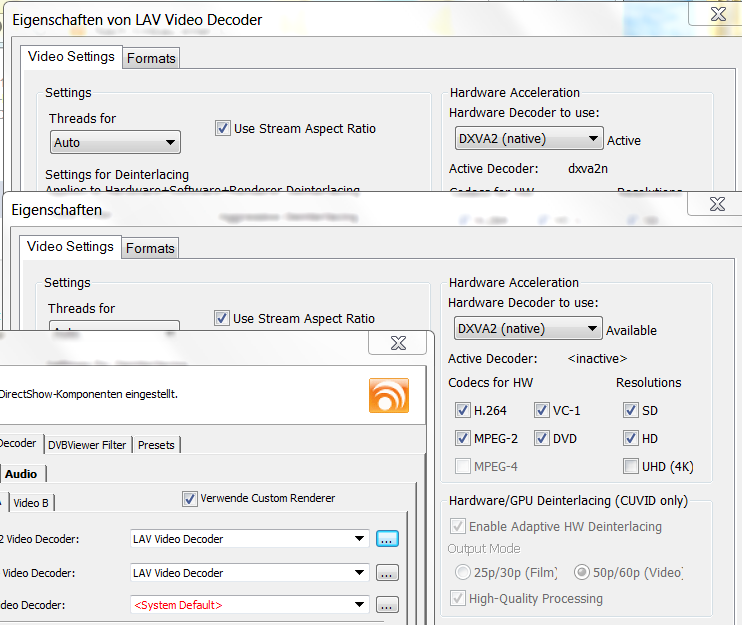Viewport: 742px width, 625px height.
Task: Switch to Formats tab in LAV Video Decoder window
Action: tap(151, 58)
